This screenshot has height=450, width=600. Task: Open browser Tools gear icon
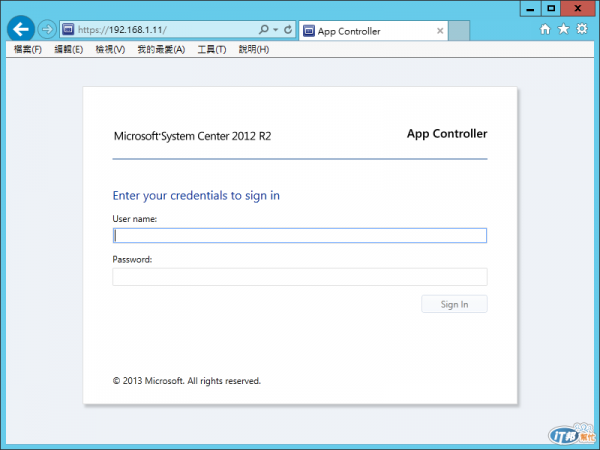click(x=582, y=29)
